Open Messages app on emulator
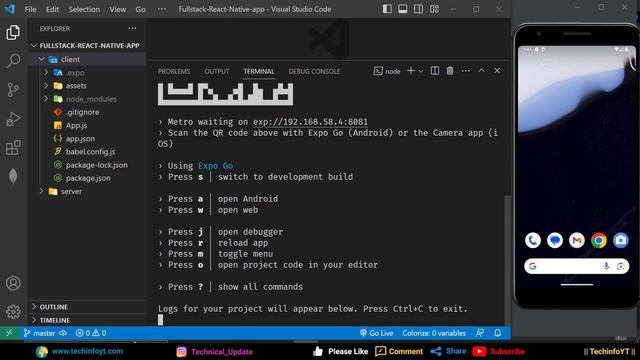Screen dimensions: 640x360 click(555, 240)
